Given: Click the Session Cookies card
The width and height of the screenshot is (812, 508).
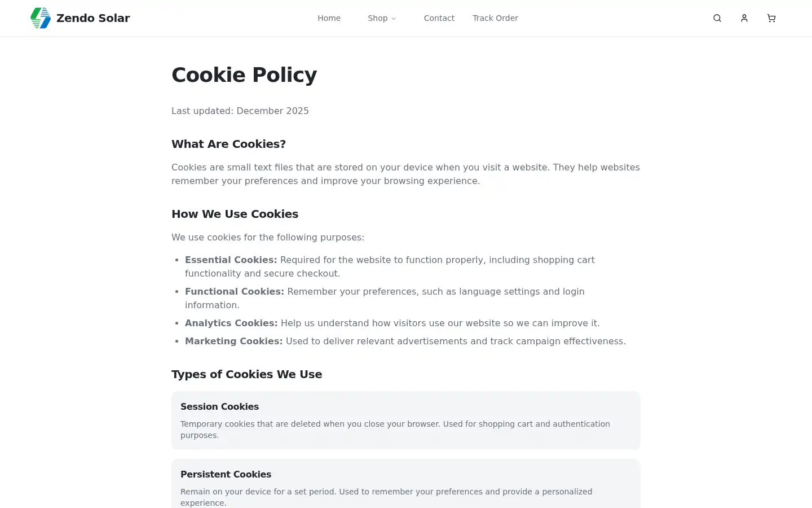Looking at the screenshot, I should (406, 421).
